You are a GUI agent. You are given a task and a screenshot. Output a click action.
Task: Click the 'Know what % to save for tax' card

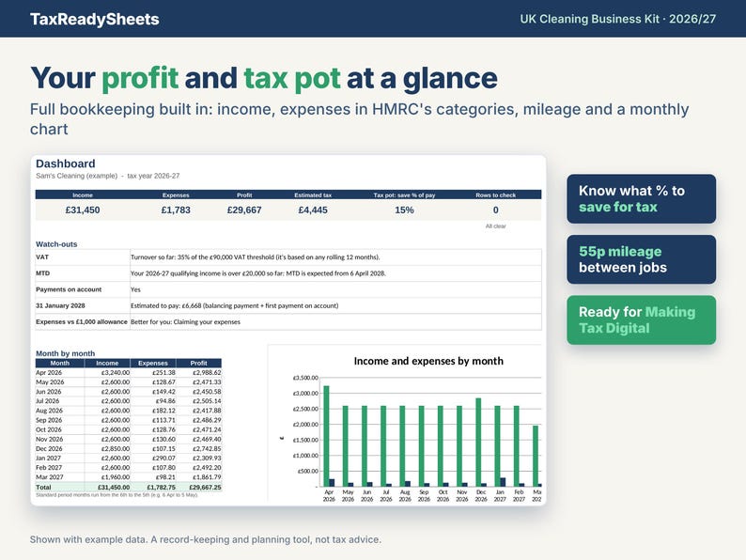point(641,199)
